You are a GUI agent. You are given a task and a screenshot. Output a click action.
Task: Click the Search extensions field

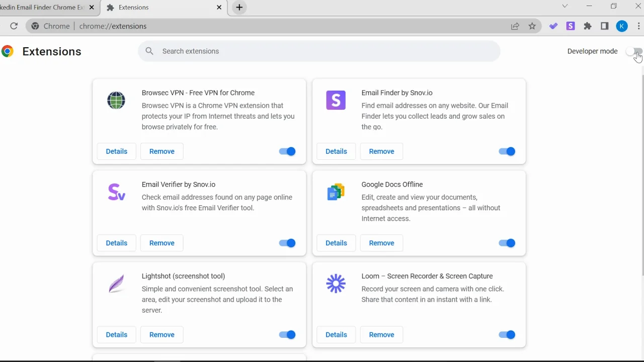click(319, 51)
